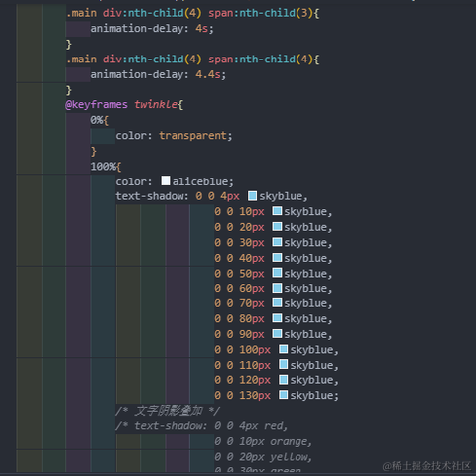The image size is (476, 476).
Task: Click the 'aliceblue' value text
Action: 200,181
